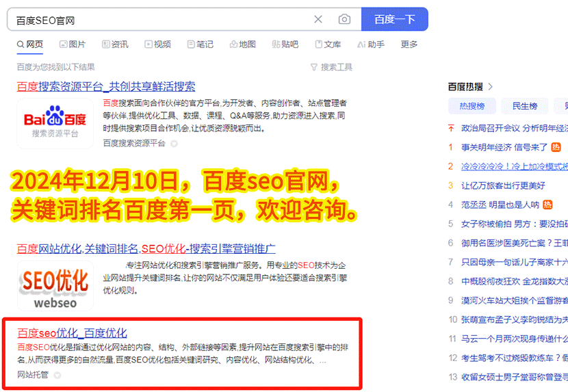568x392 pixels.
Task: Clear the search box with the X icon
Action: [318, 19]
